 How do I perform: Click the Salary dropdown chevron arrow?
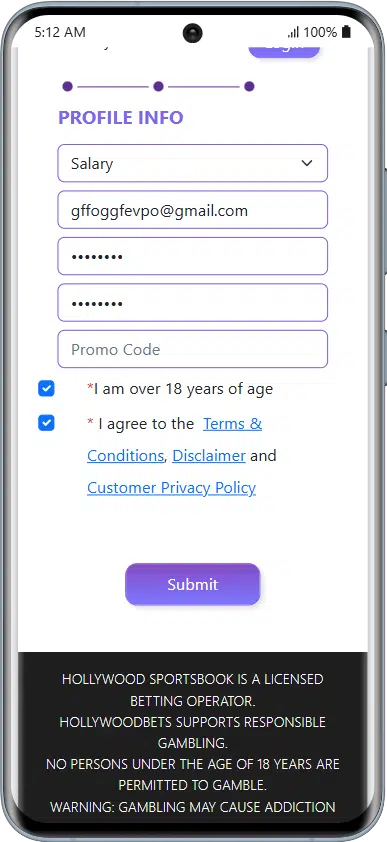(307, 163)
